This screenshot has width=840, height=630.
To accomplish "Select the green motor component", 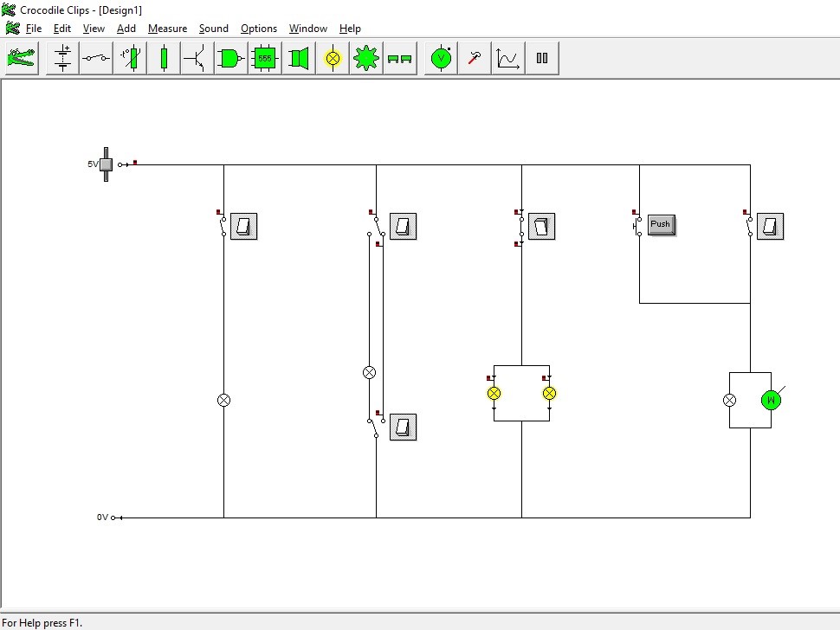I will 771,400.
